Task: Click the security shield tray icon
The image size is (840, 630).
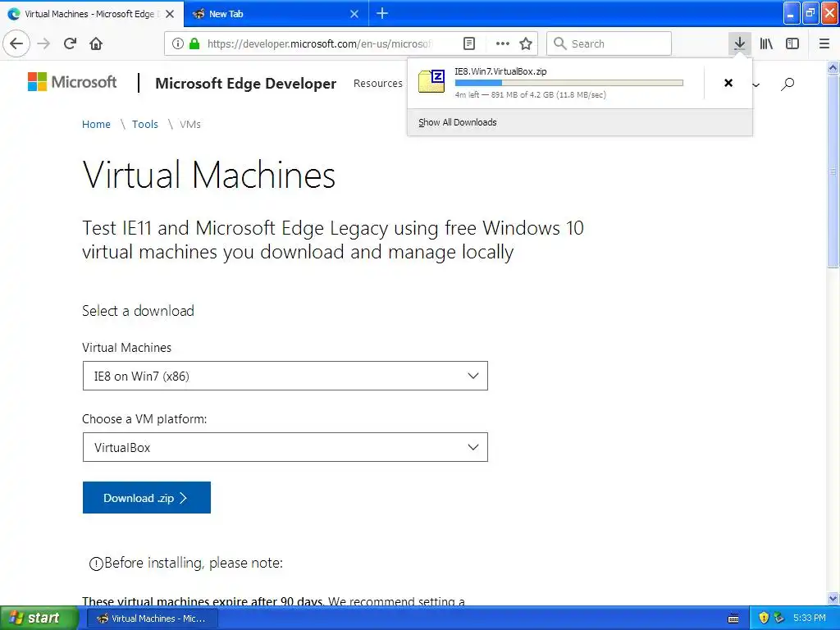Action: tap(764, 618)
